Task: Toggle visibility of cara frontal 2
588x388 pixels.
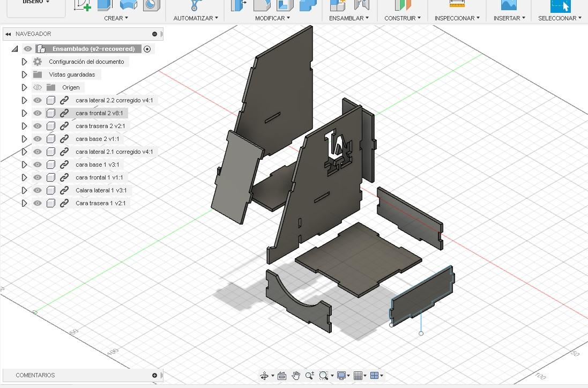Action: pyautogui.click(x=37, y=113)
